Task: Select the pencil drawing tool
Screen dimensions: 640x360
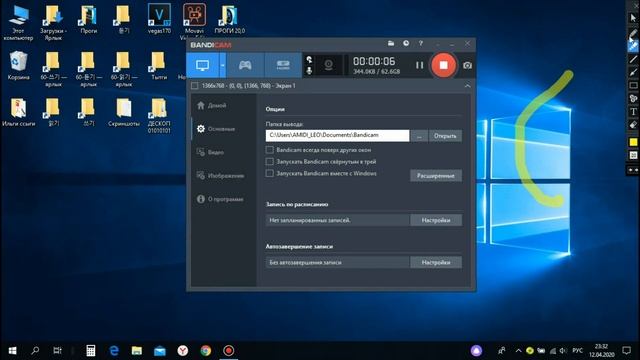Action: [x=633, y=33]
